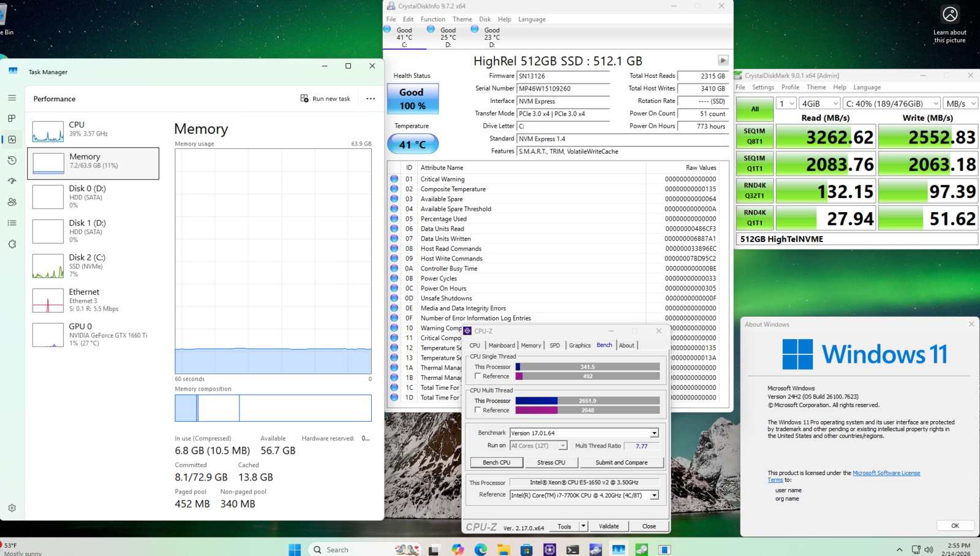Enable Reference checkbox under CPU Single Thread
Screen dimensions: 980x556
[478, 376]
